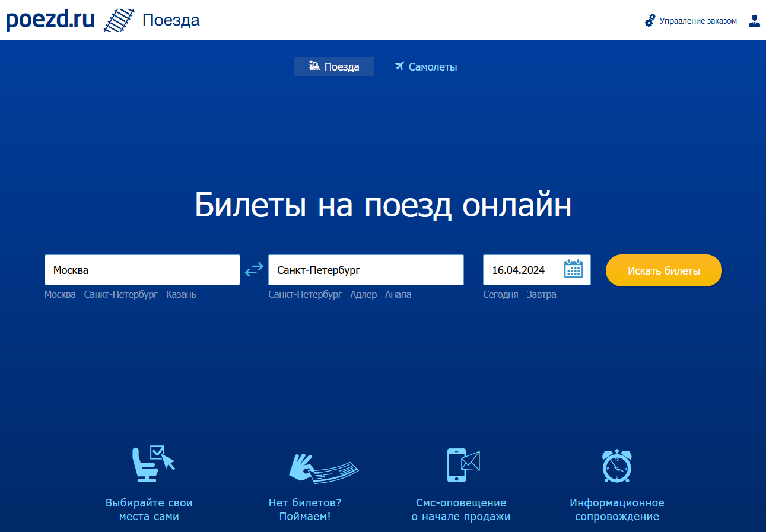Choose Санкт-Петербург suggestion under destination field
Image resolution: width=766 pixels, height=532 pixels.
[x=305, y=295]
